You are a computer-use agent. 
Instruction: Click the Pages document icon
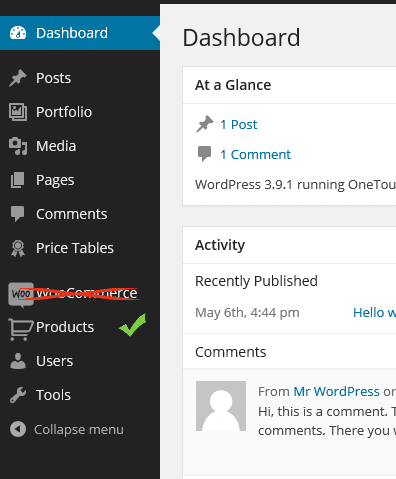(x=17, y=180)
